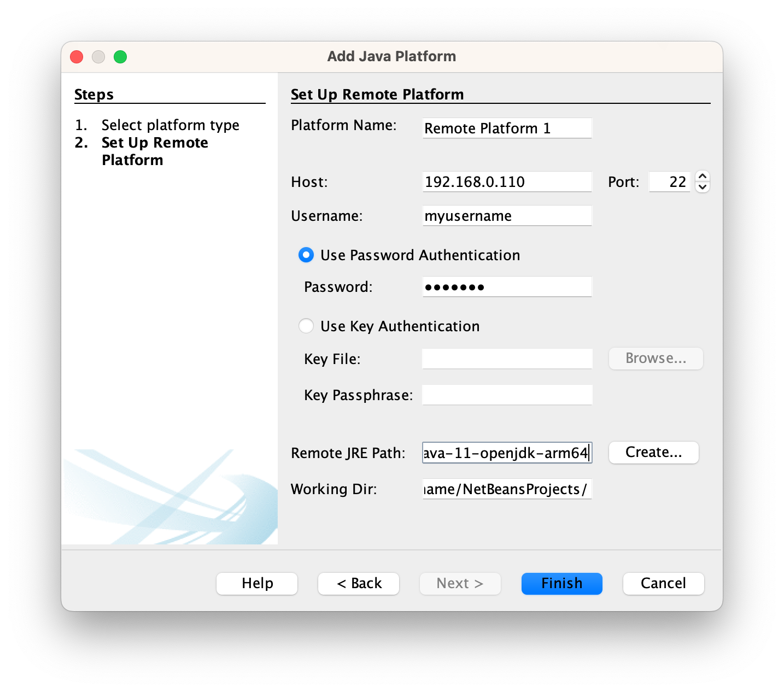Image resolution: width=784 pixels, height=692 pixels.
Task: Browse for an SSH key file
Action: pyautogui.click(x=656, y=359)
